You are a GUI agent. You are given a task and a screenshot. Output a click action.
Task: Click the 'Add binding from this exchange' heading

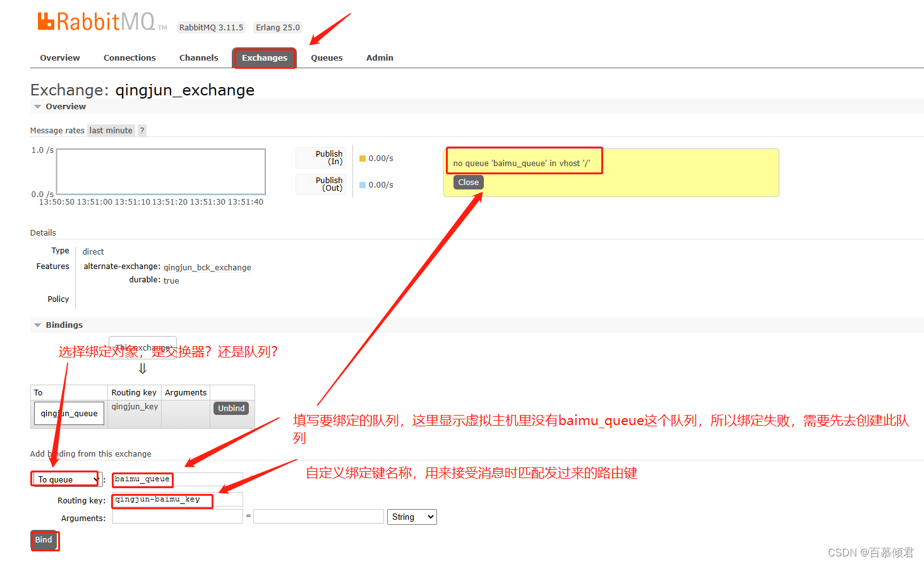90,453
